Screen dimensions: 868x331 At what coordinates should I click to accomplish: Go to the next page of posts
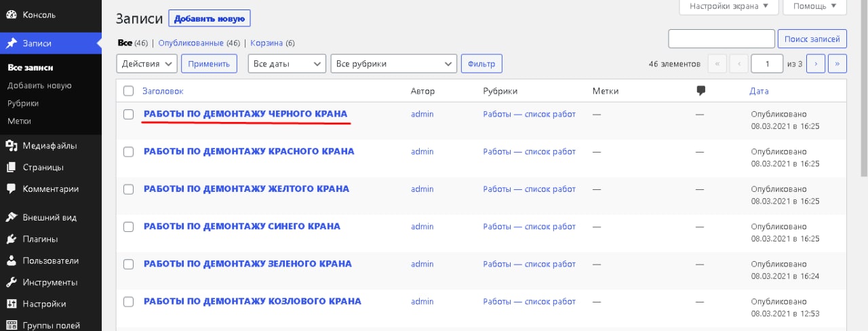click(815, 64)
